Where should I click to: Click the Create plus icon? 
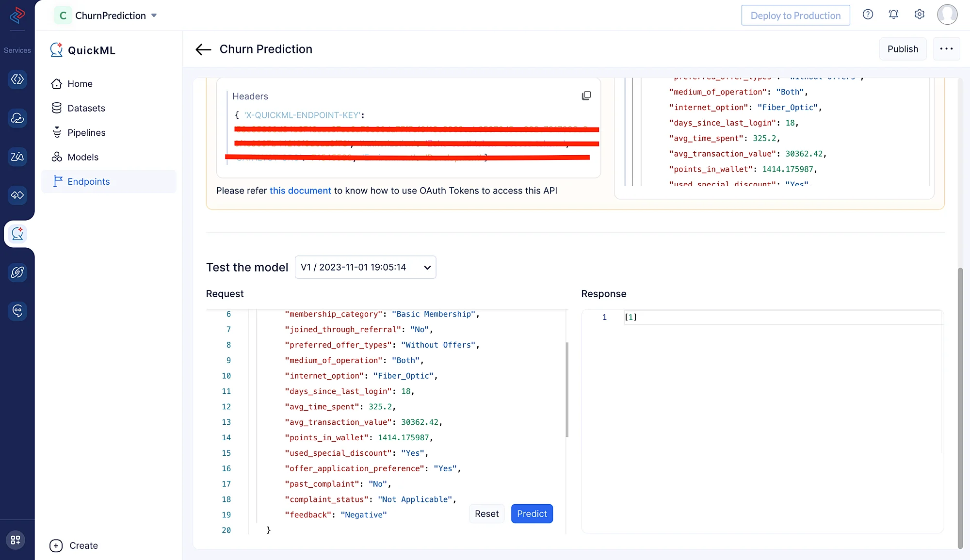[56, 545]
